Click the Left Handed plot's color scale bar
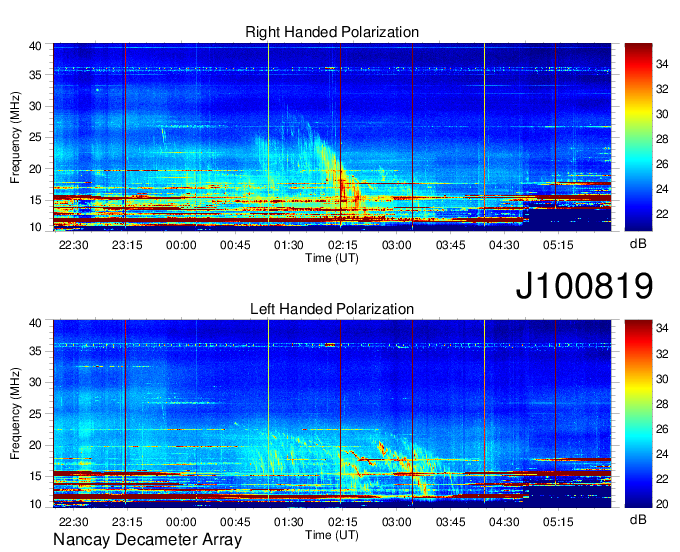Screen dimensions: 680x552 [638, 413]
